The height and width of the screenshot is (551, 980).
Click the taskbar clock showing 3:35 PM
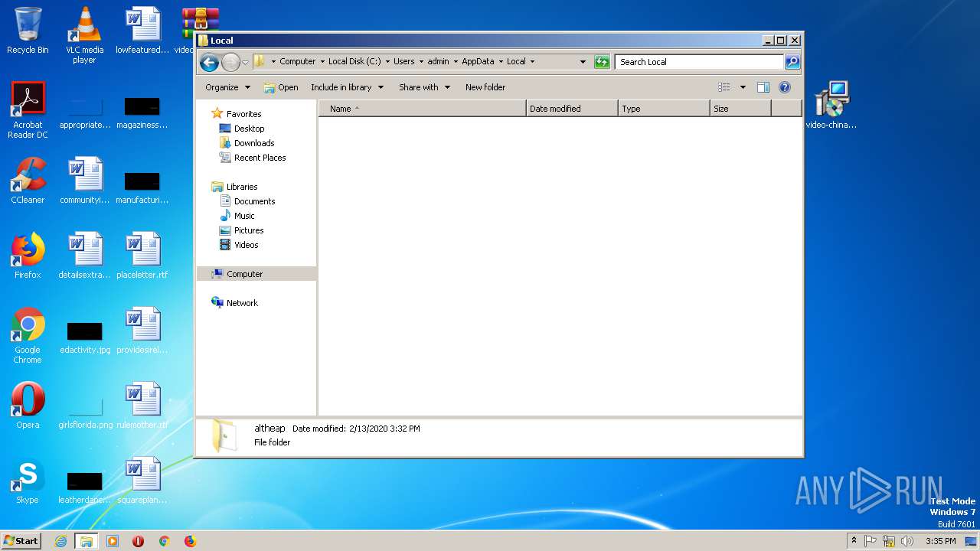pos(941,541)
